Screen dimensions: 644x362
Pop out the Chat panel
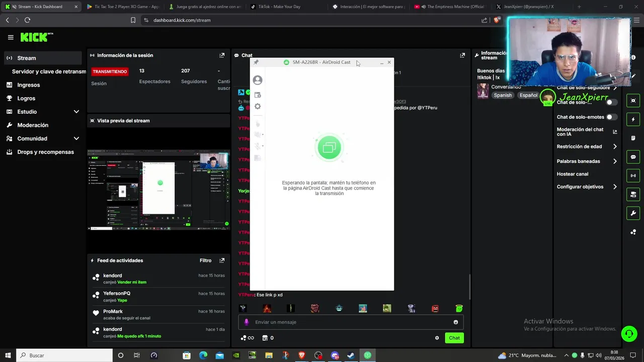(462, 55)
